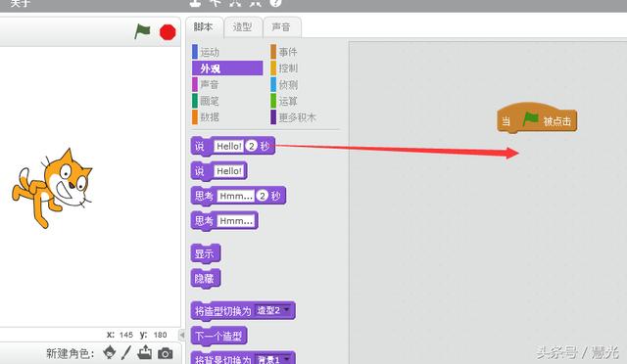
Task: Edit the seconds value in 思考 block
Action: point(263,196)
